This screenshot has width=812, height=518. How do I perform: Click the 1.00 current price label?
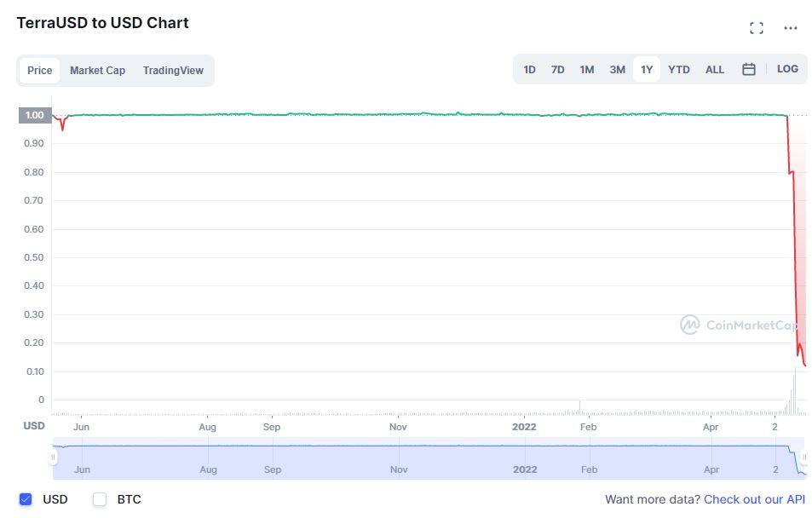pyautogui.click(x=35, y=115)
